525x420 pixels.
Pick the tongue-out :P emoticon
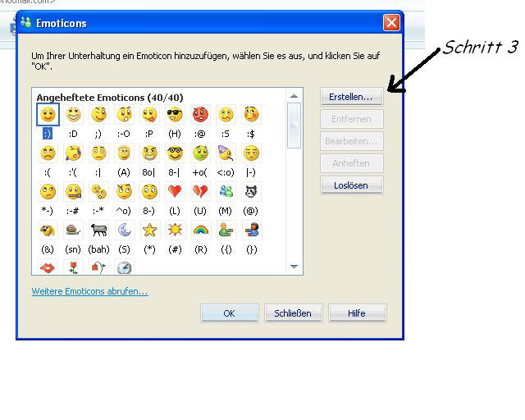pyautogui.click(x=149, y=115)
